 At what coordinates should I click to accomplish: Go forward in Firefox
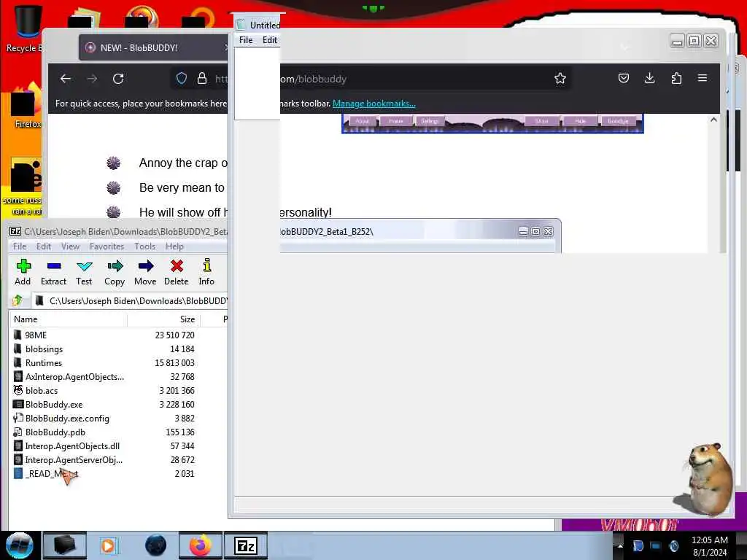coord(92,79)
